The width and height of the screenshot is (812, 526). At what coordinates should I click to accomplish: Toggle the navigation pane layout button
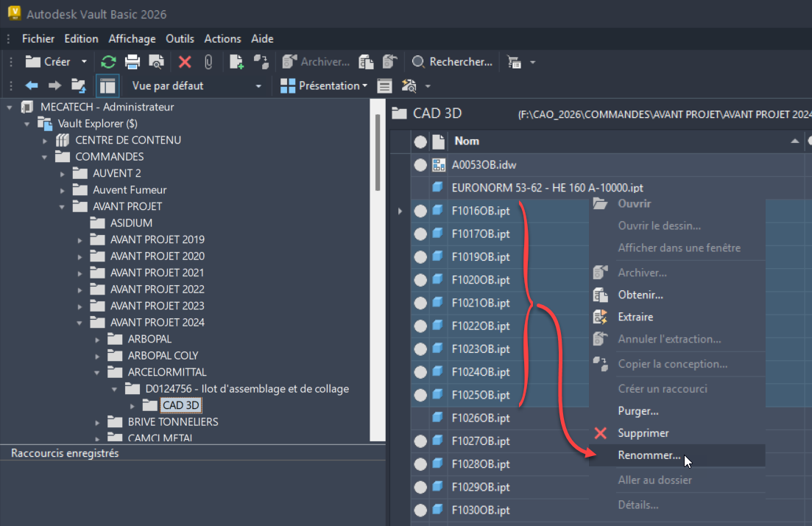pyautogui.click(x=107, y=85)
